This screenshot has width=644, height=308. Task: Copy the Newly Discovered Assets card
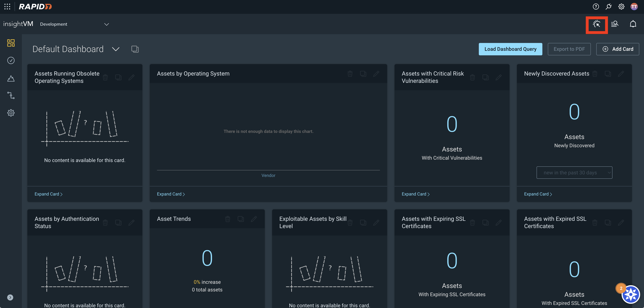(608, 74)
